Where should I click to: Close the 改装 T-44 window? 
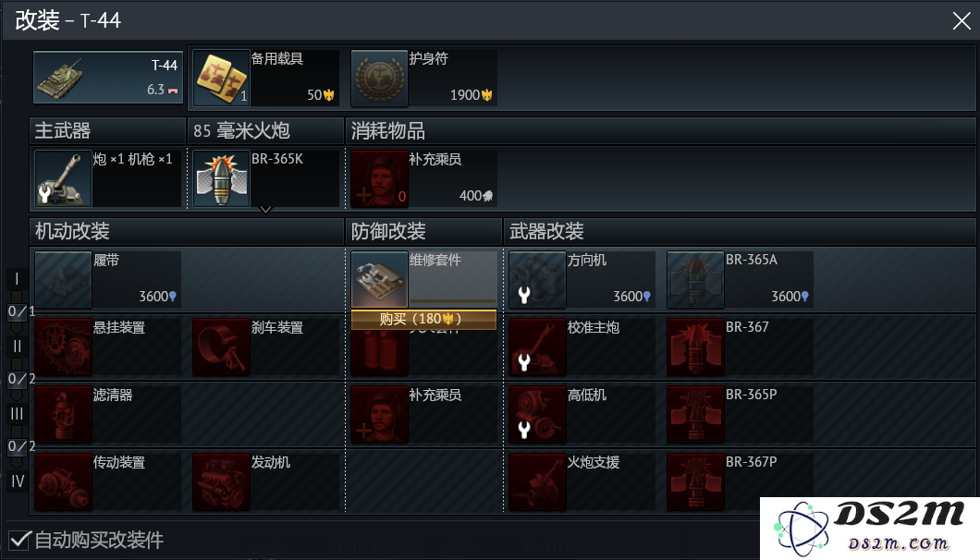(x=962, y=20)
